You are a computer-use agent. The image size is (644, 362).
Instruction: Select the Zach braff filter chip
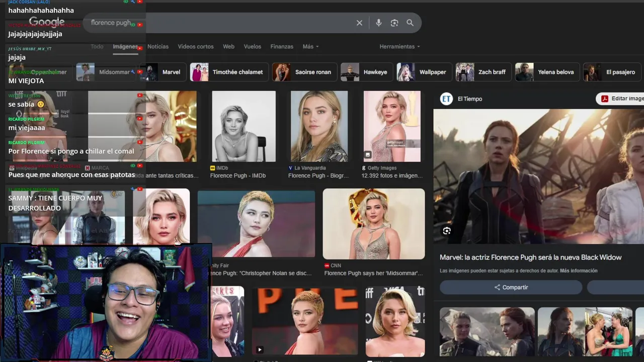coord(484,72)
